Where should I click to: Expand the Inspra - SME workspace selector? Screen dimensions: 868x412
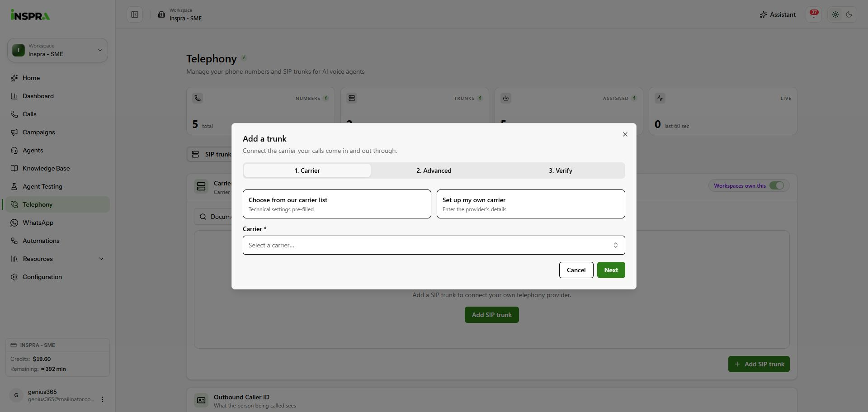(x=57, y=50)
